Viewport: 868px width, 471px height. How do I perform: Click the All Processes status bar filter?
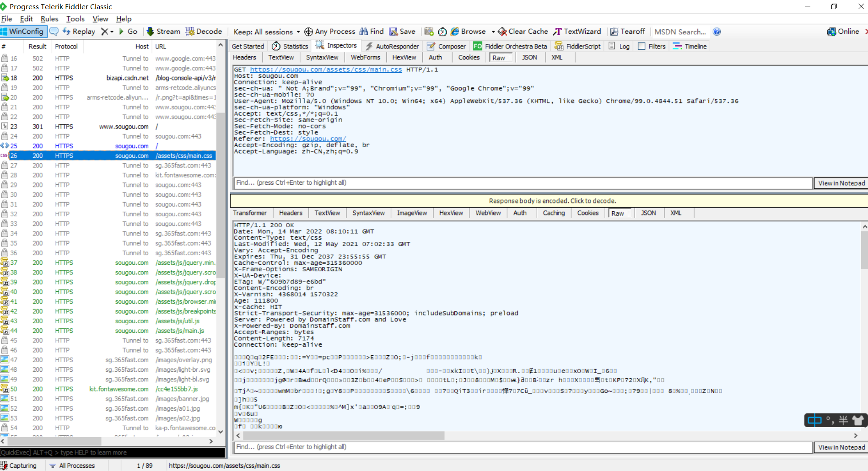(73, 466)
